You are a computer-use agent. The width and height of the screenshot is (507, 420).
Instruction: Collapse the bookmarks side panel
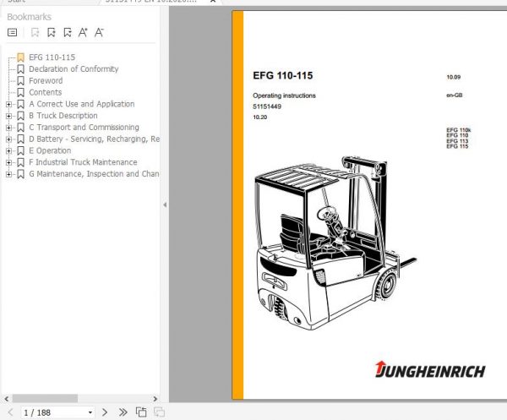[165, 205]
